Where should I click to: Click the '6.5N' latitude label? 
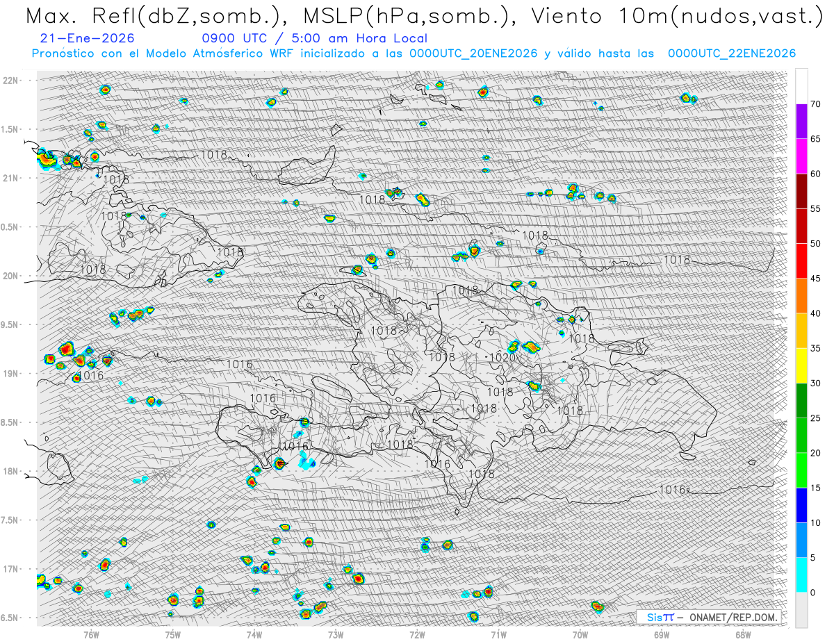pyautogui.click(x=10, y=618)
